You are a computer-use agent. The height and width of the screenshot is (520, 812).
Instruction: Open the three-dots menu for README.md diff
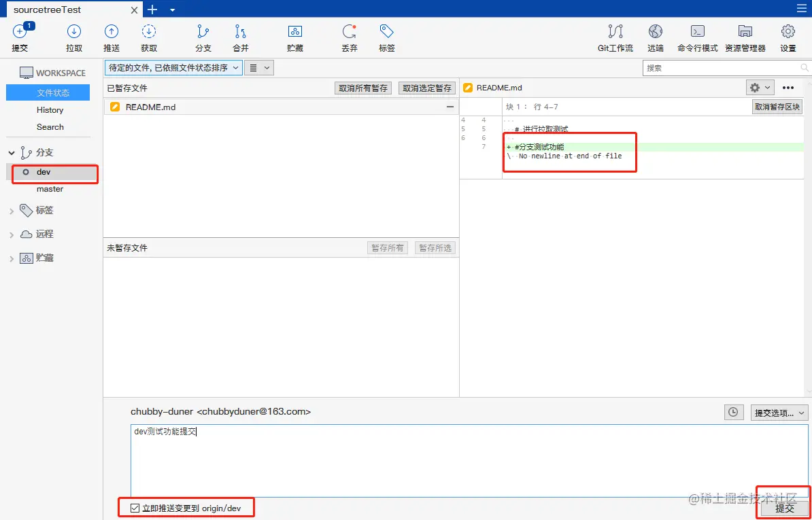[x=788, y=88]
